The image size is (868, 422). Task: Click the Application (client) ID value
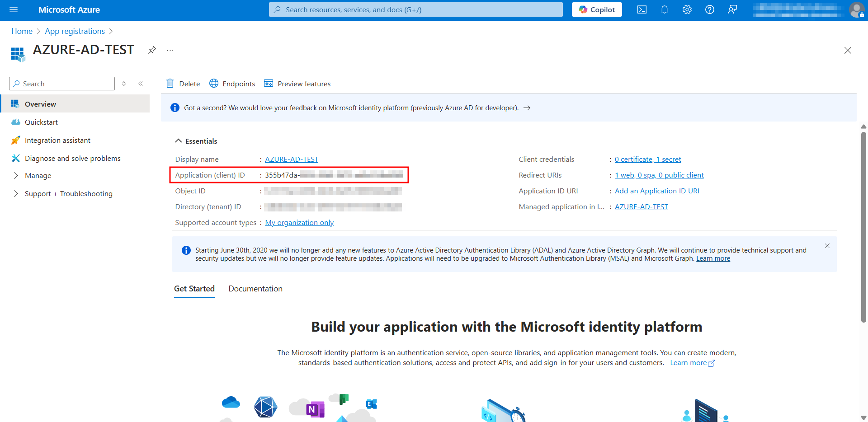[334, 175]
